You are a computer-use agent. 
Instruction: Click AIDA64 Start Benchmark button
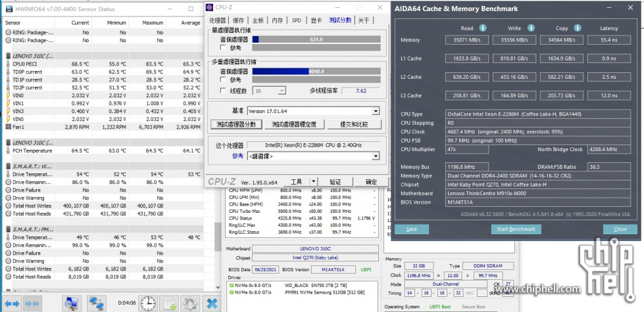point(516,229)
